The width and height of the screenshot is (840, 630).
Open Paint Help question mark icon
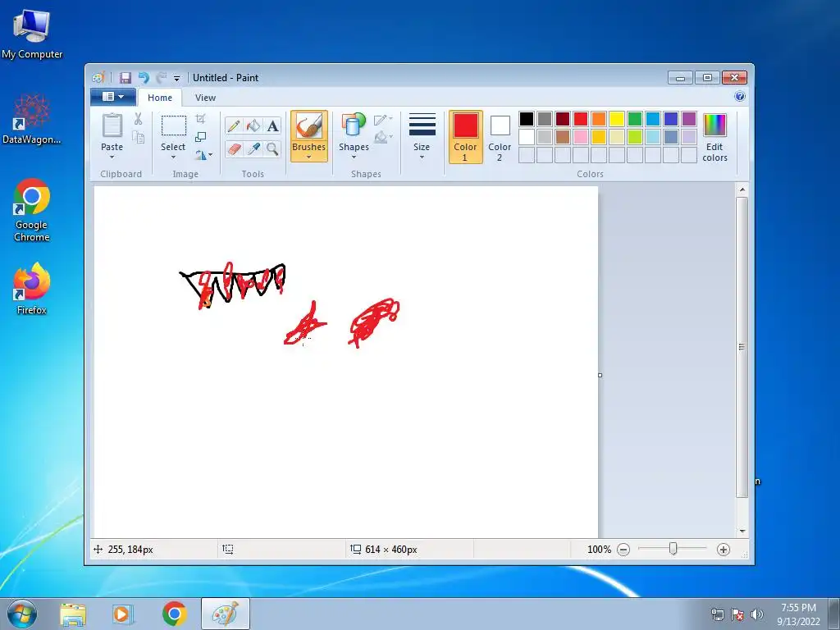pyautogui.click(x=740, y=97)
